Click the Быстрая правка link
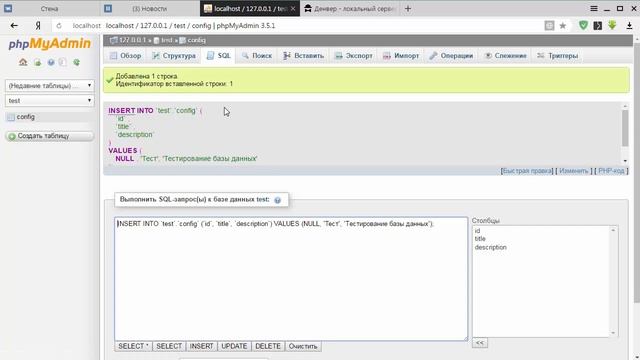Screen dimensions: 640x360 [527, 171]
